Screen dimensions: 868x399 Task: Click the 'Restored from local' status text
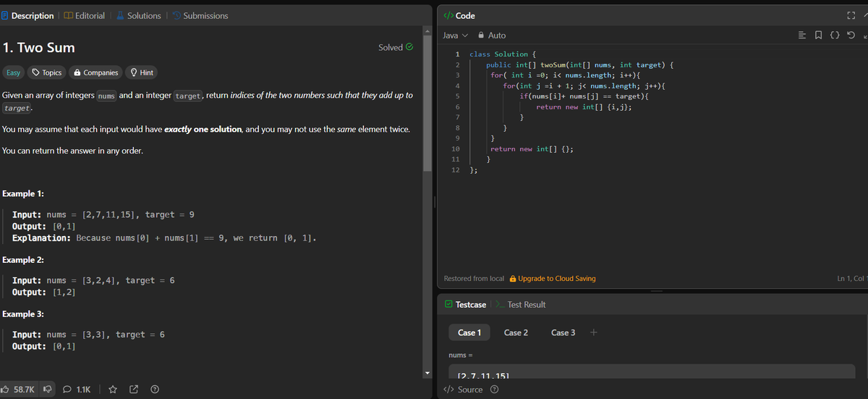474,278
